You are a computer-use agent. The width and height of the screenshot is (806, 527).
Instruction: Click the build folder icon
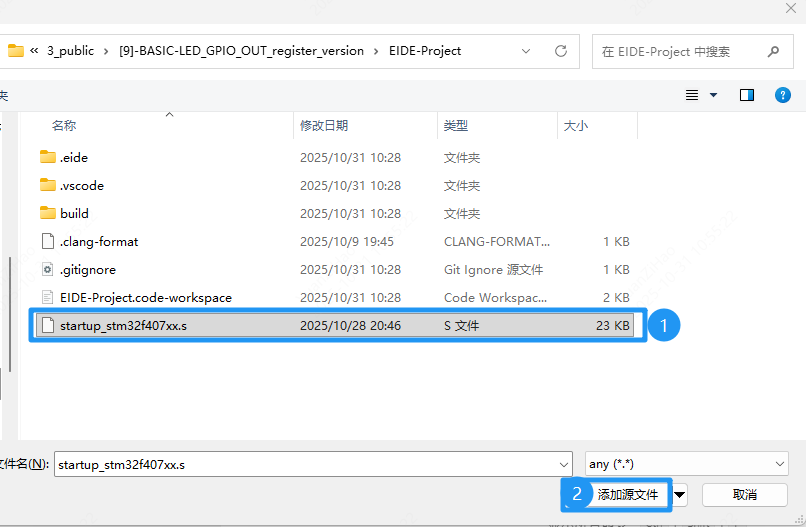coord(48,212)
